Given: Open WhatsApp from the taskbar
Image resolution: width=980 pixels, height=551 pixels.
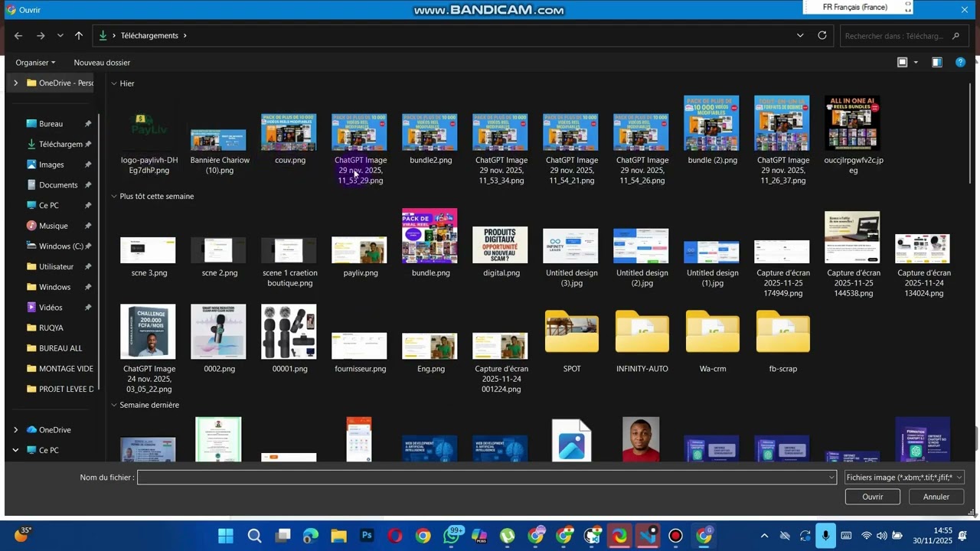Looking at the screenshot, I should [452, 536].
